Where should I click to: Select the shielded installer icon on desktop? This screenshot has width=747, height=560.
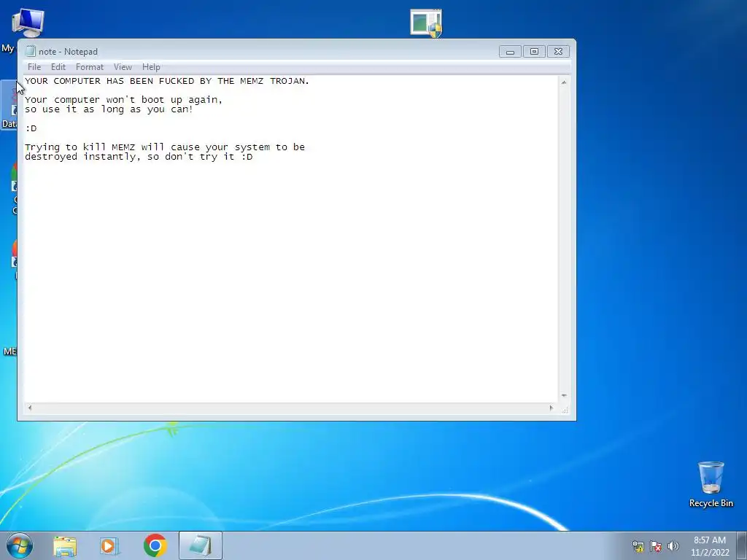(x=426, y=23)
